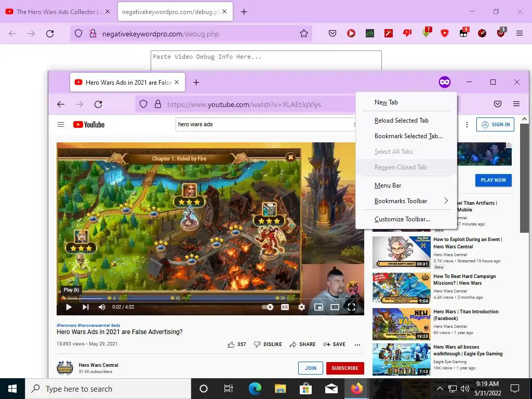Click the SIGN IN button
This screenshot has width=532, height=399.
(495, 125)
